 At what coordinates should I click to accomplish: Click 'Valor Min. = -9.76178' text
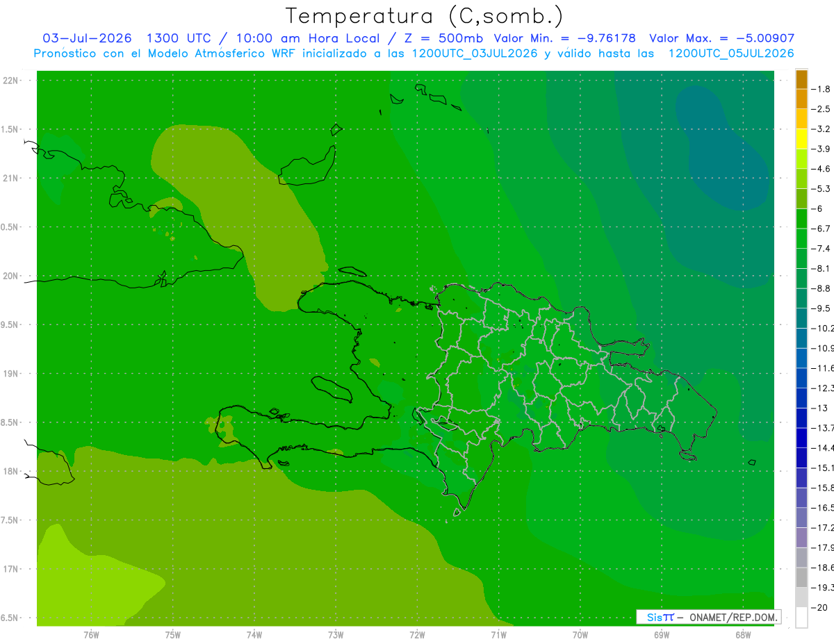point(565,38)
